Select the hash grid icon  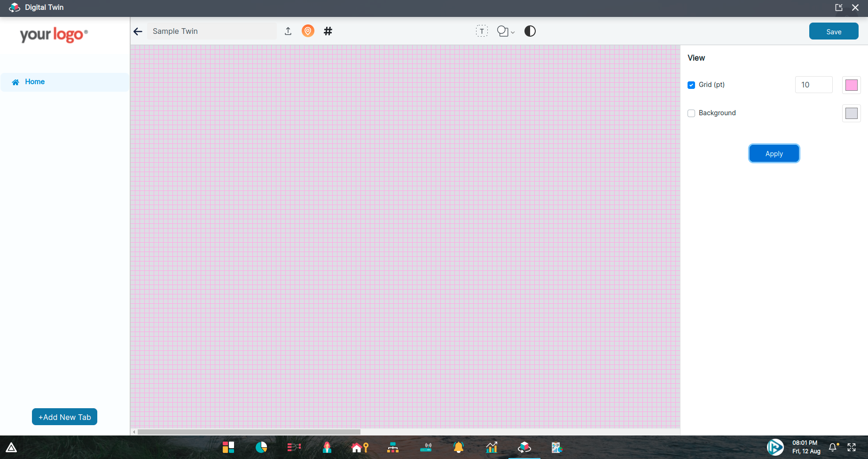[328, 31]
